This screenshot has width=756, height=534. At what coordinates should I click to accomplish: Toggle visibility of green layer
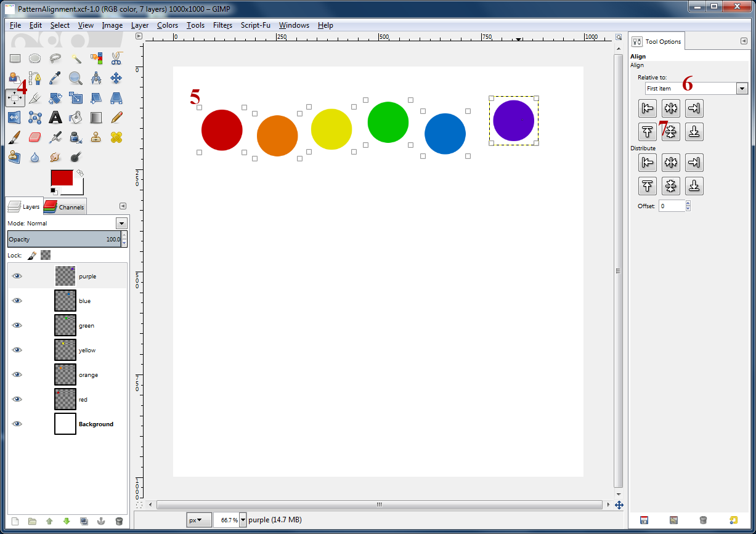coord(17,325)
